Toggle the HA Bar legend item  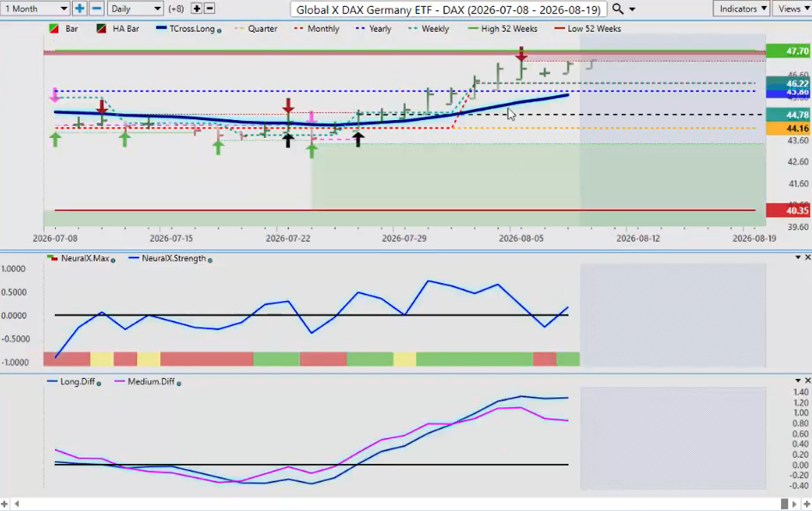click(x=118, y=28)
